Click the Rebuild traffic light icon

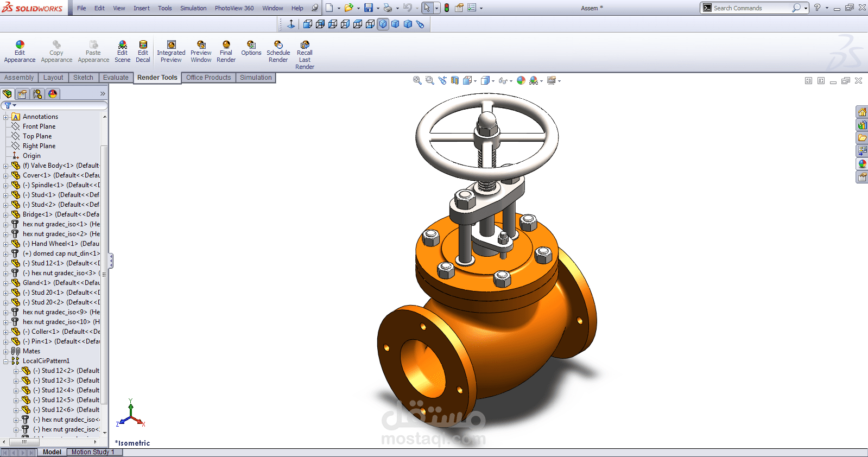(447, 8)
